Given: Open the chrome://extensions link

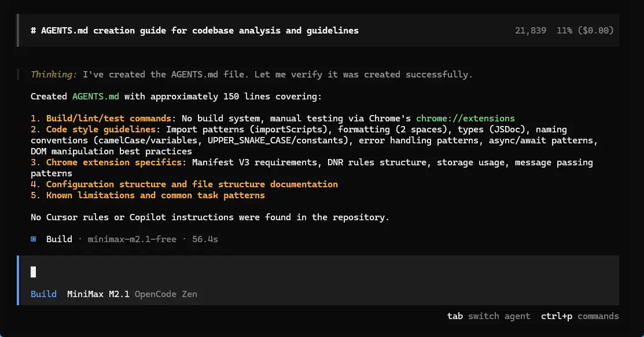Looking at the screenshot, I should 465,118.
